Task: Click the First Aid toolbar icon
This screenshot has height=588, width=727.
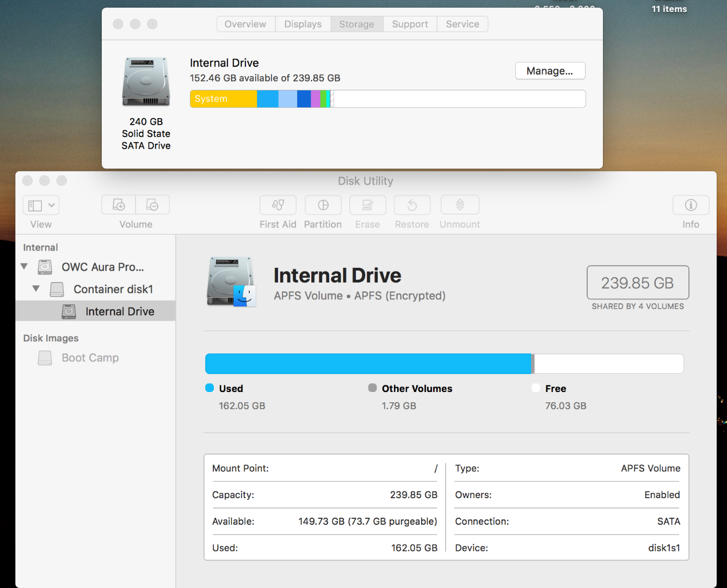Action: 278,205
